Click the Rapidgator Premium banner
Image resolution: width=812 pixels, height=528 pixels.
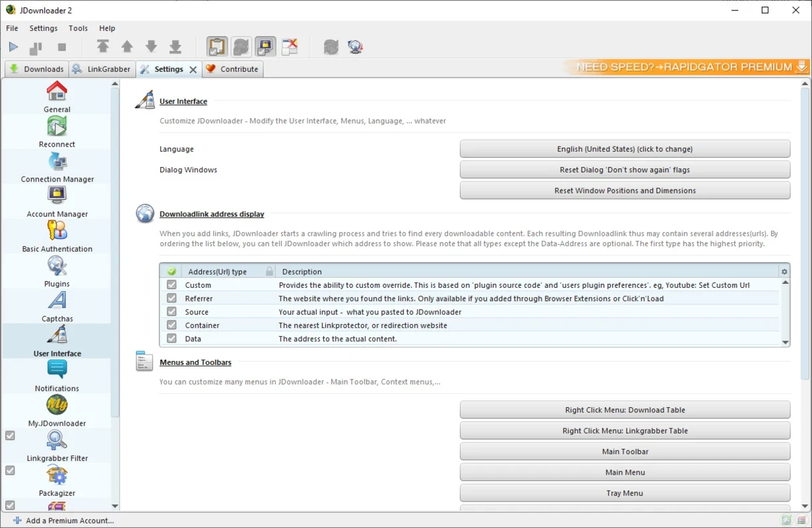point(686,67)
